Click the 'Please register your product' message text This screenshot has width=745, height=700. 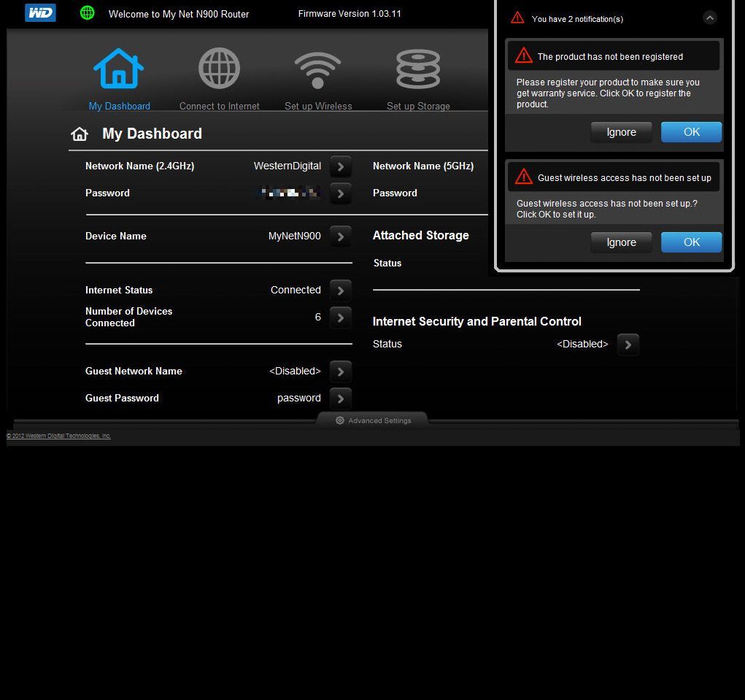click(x=608, y=93)
